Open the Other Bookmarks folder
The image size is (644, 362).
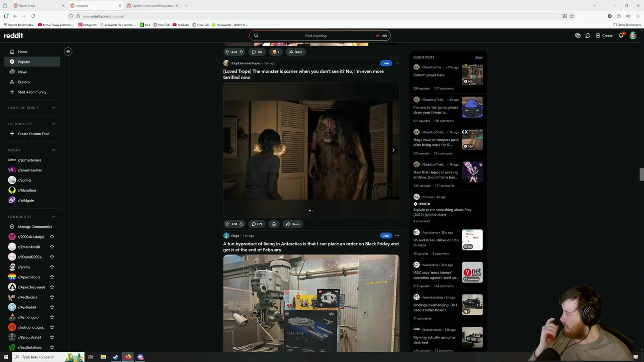point(627,25)
